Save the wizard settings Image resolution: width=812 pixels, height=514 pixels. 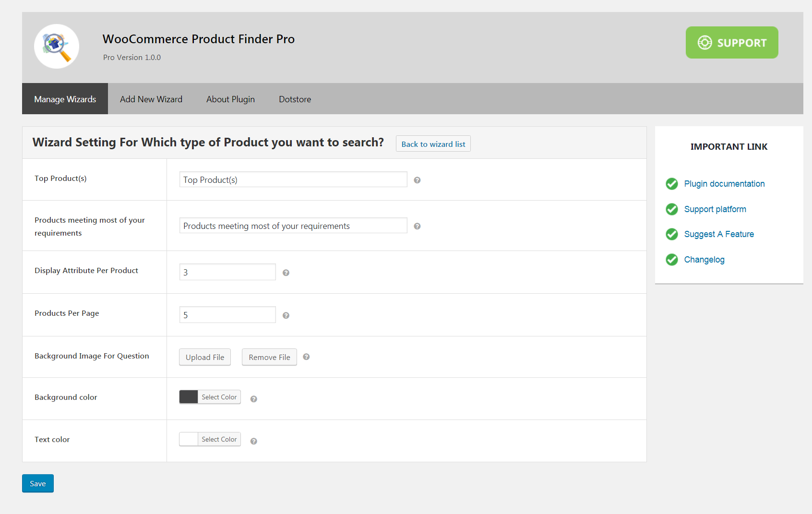coord(38,483)
